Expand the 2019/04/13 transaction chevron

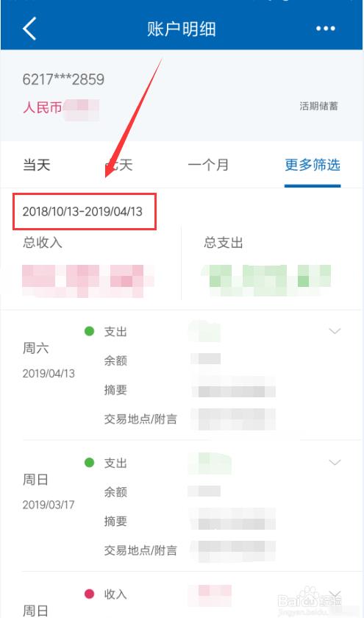click(335, 331)
